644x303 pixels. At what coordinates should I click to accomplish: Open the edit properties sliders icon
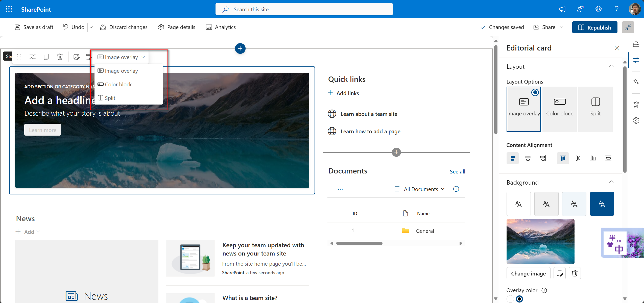[33, 57]
